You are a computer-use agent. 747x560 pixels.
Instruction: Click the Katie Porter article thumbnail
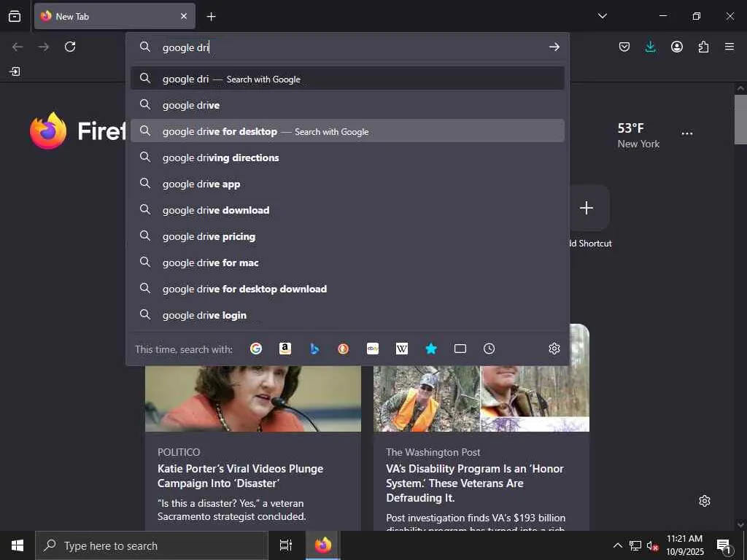[x=253, y=399]
